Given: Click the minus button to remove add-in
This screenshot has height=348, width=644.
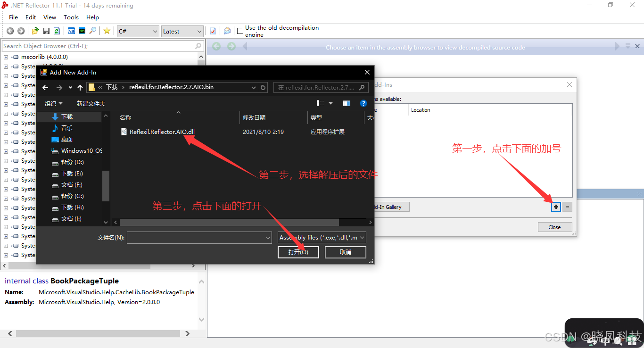Looking at the screenshot, I should (x=567, y=207).
